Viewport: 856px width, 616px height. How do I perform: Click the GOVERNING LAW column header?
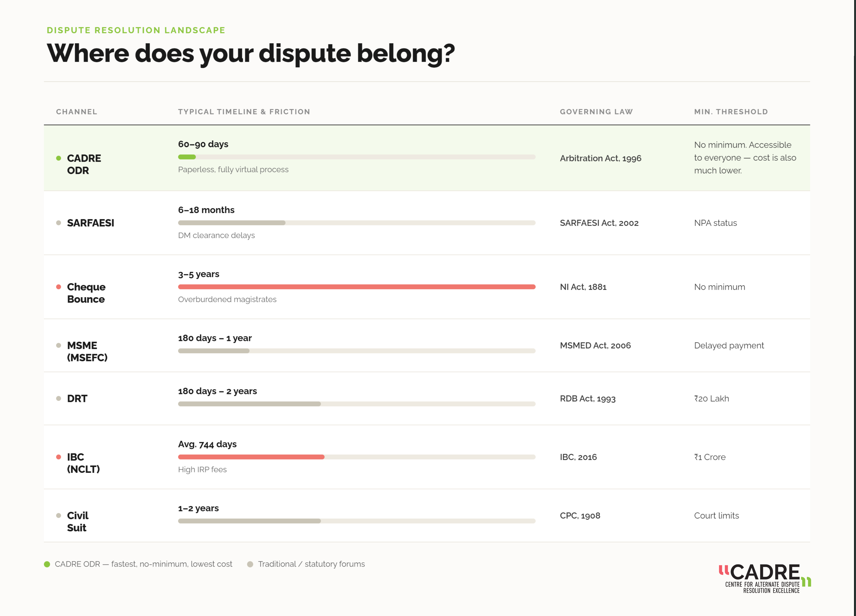596,112
